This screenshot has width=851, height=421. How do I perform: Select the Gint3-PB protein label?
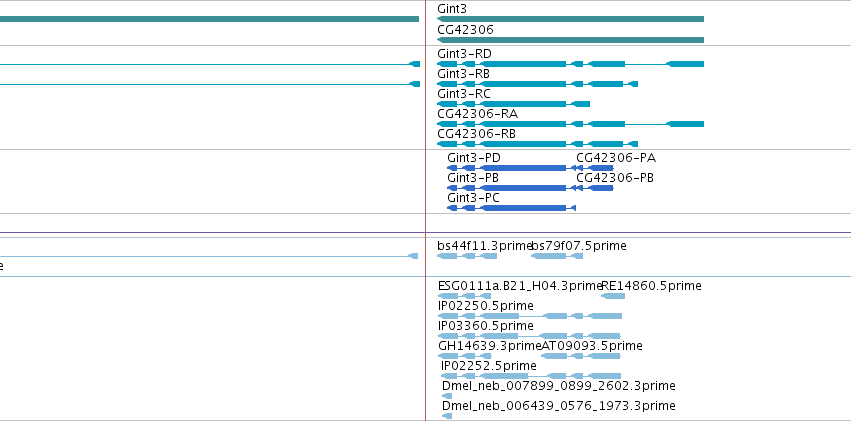(x=473, y=178)
